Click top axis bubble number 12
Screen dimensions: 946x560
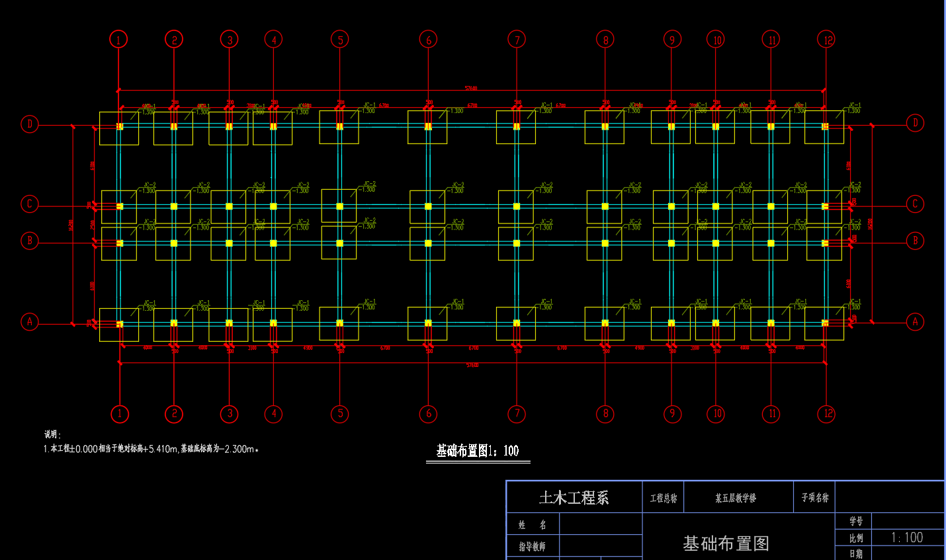827,40
